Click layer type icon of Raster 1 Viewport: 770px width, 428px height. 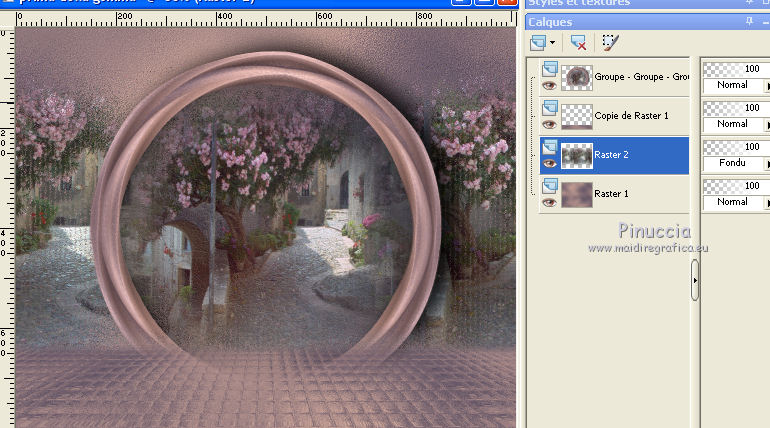[550, 186]
